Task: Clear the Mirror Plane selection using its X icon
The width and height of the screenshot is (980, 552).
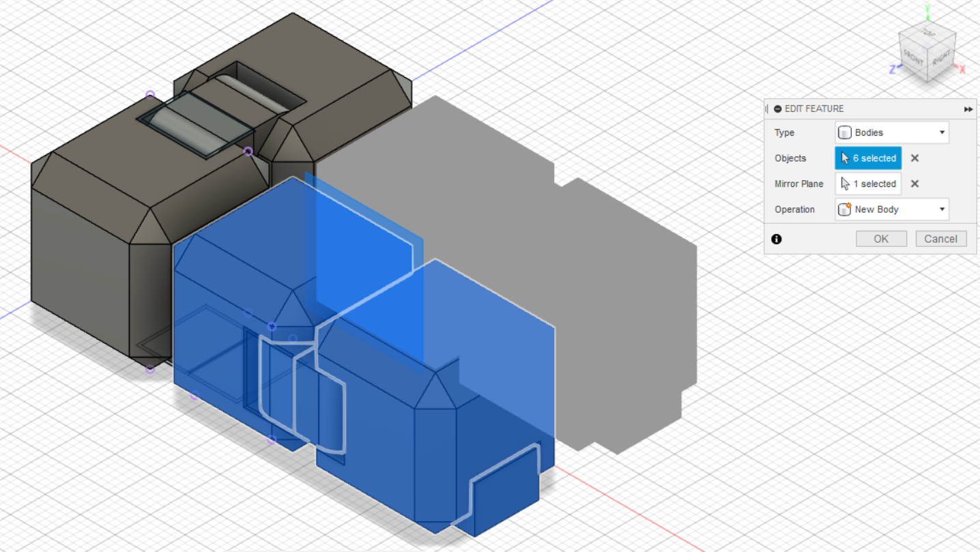Action: [x=914, y=184]
